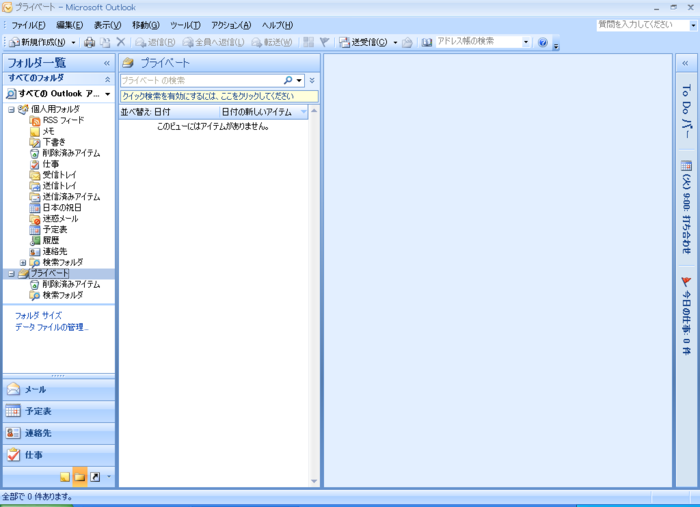Open the 表示(V) menu
The height and width of the screenshot is (507, 700).
point(107,25)
